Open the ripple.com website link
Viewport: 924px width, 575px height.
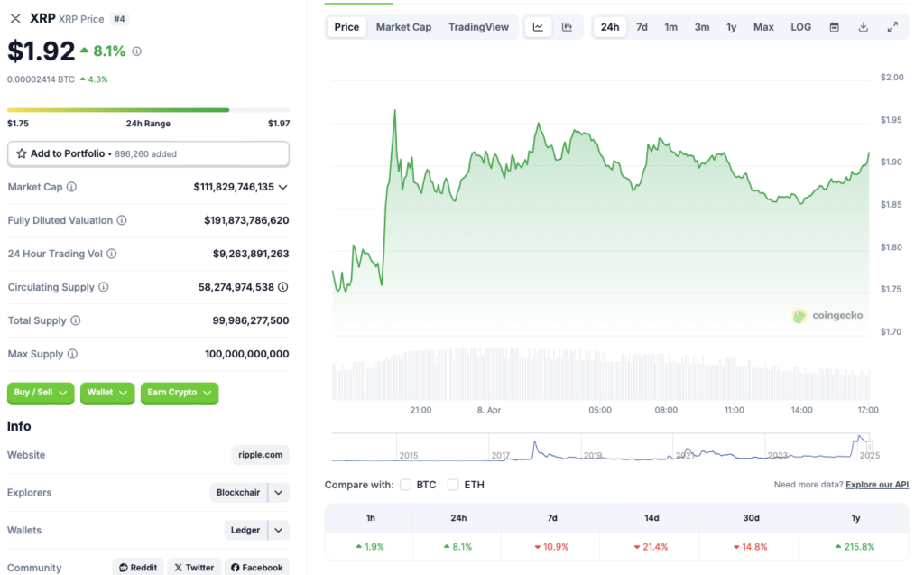pyautogui.click(x=260, y=455)
